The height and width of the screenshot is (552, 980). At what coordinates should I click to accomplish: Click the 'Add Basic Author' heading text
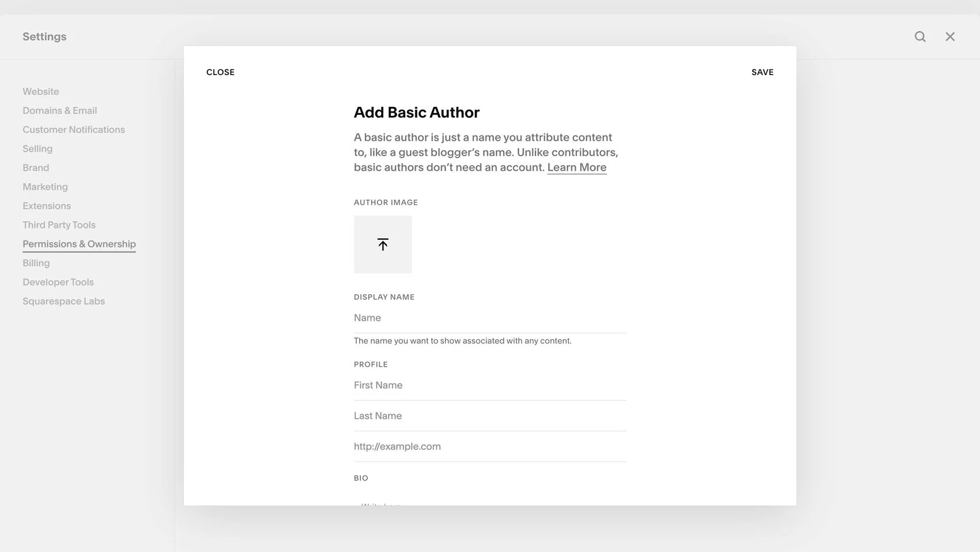[x=417, y=112]
